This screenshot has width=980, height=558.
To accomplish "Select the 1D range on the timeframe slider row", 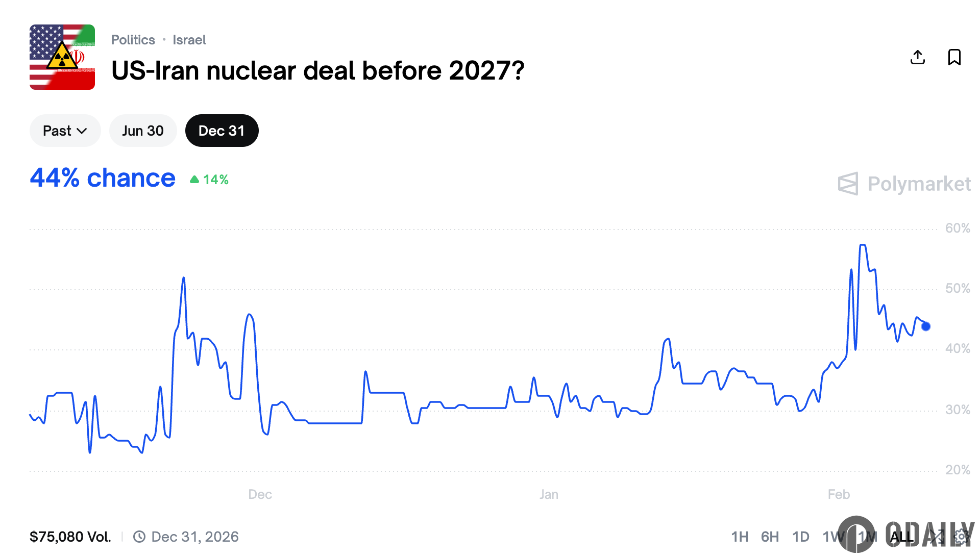I will point(800,537).
